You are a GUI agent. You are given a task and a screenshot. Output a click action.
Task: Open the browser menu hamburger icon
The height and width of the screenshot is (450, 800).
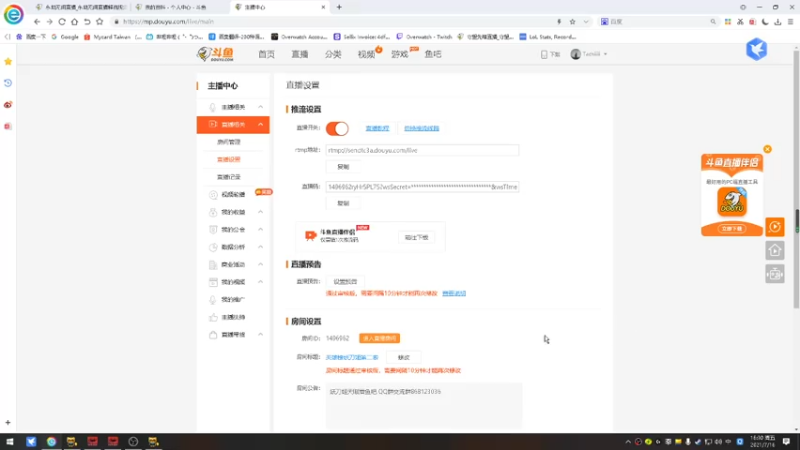pos(790,22)
